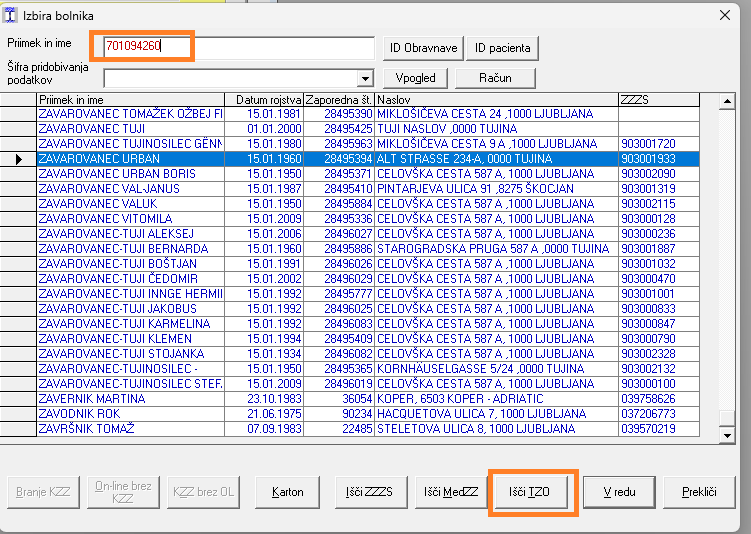Click the Račun button
The height and width of the screenshot is (534, 751).
[x=495, y=78]
